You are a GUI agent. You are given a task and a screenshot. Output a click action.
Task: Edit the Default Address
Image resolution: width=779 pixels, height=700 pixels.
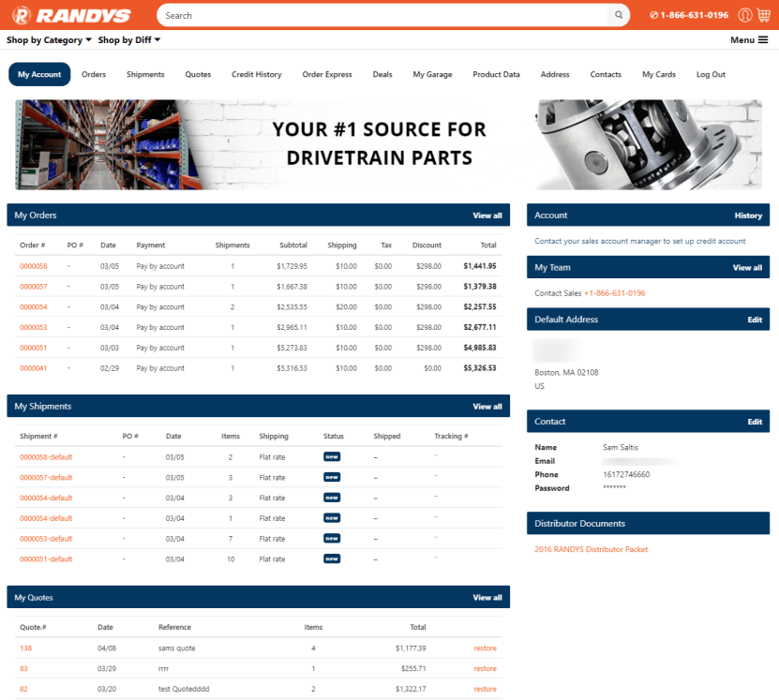755,320
